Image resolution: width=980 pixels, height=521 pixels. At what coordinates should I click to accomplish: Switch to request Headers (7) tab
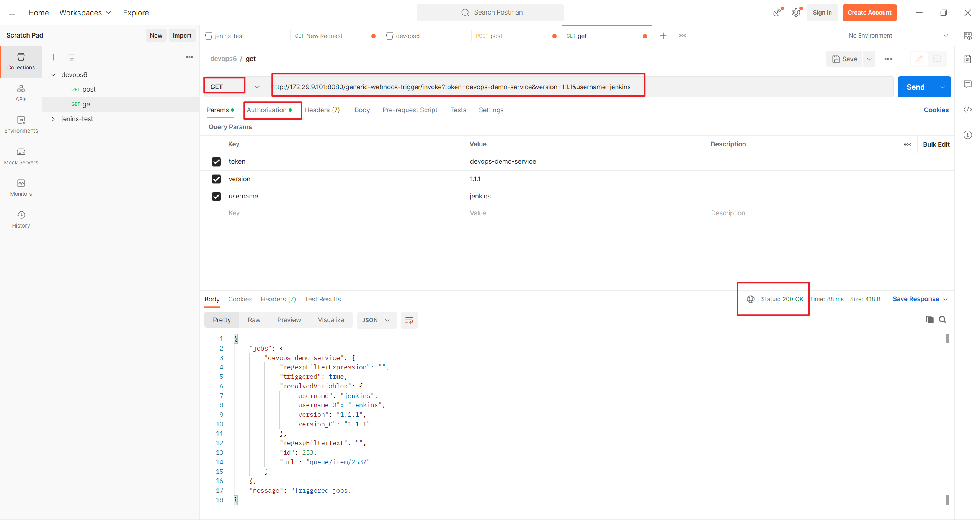[x=322, y=110]
